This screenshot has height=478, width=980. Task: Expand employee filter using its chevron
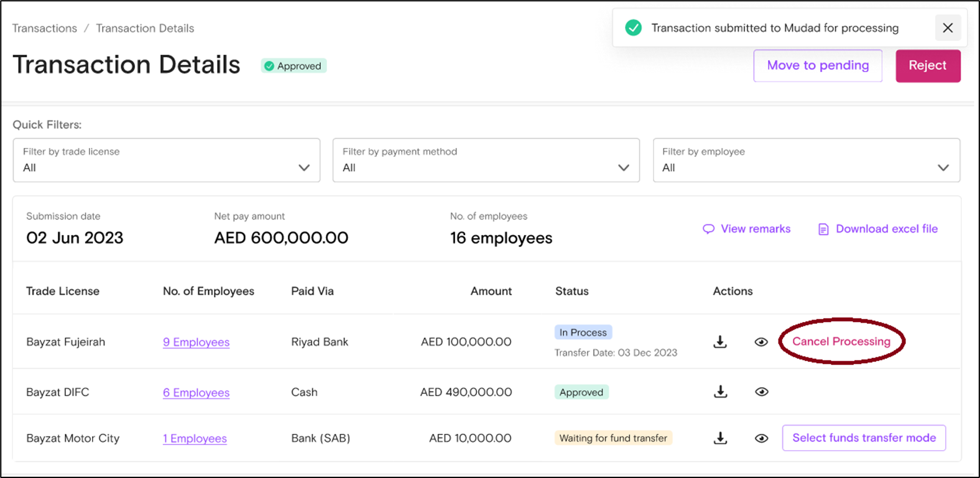click(943, 168)
